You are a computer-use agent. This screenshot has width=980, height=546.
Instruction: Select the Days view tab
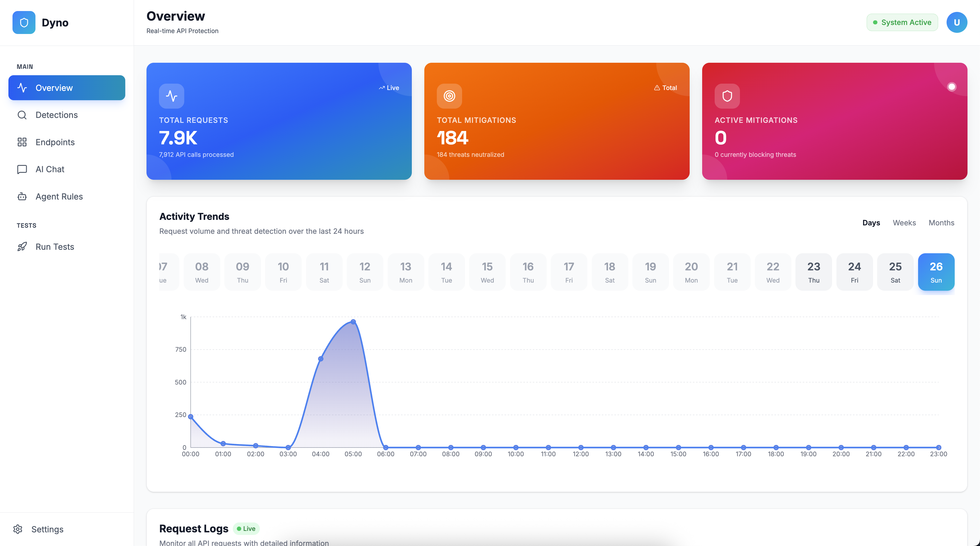coord(871,223)
